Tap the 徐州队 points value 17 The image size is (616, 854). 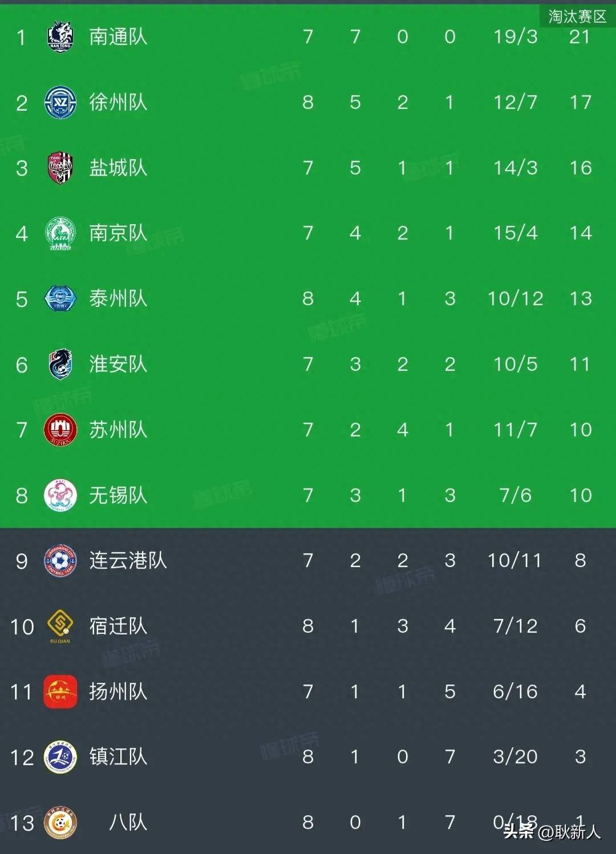pyautogui.click(x=580, y=103)
